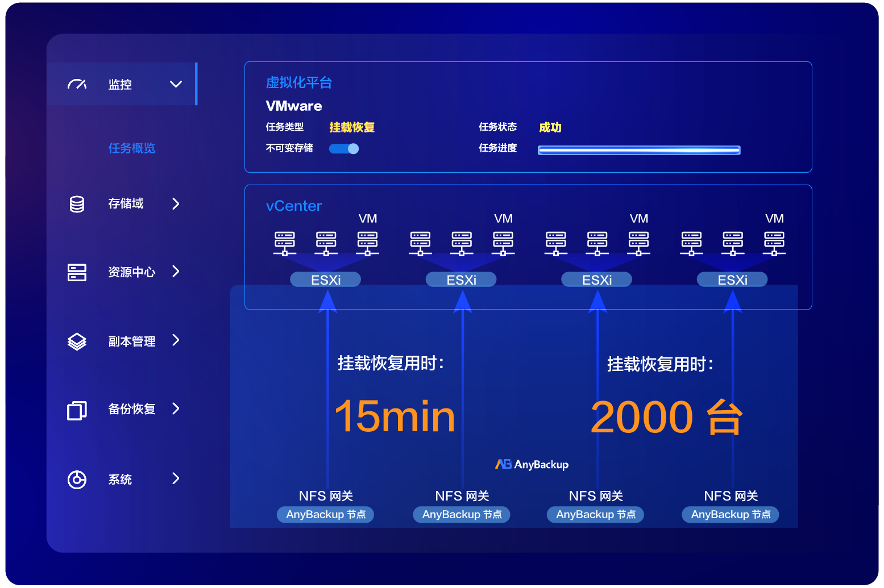Viewport: 884px width, 588px height.
Task: Click middle VM server icon of third ESXi
Action: coord(597,243)
